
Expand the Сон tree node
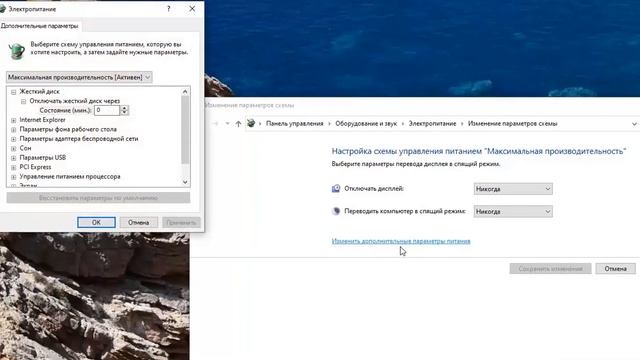click(x=13, y=149)
